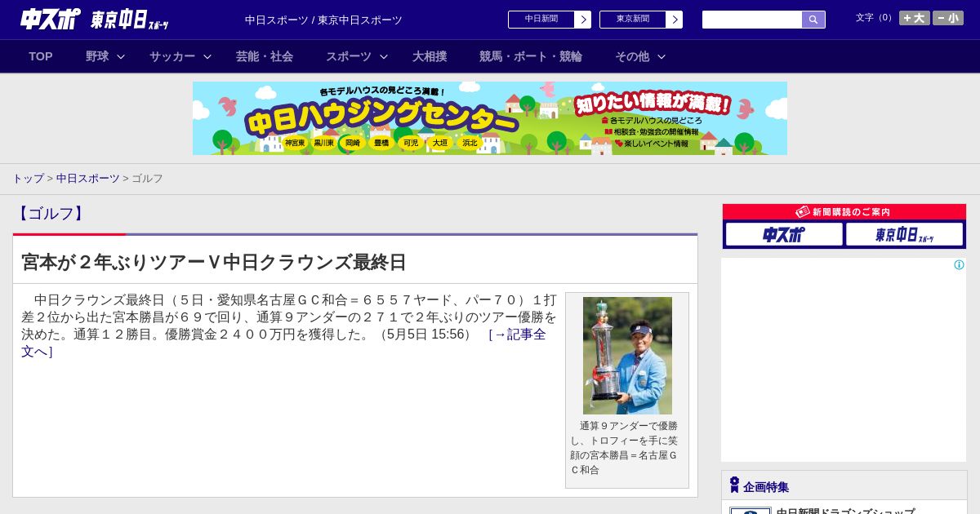Click the arrow next to 東京新聞
This screenshot has width=980, height=514.
pos(675,20)
